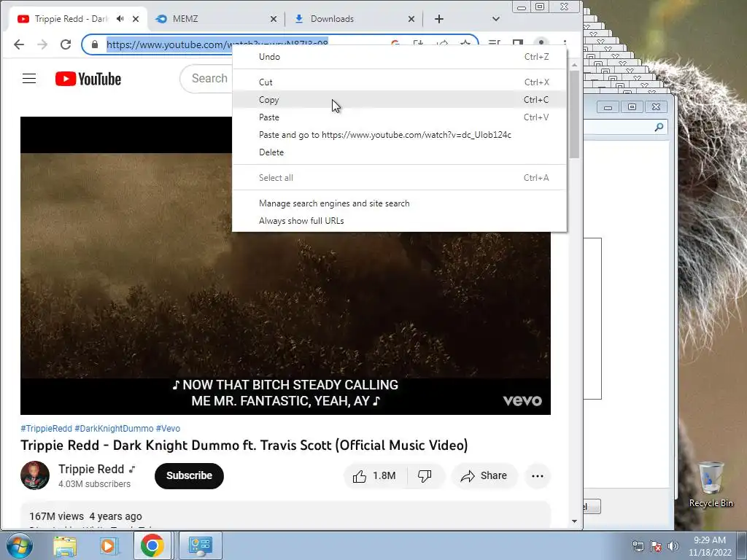Close the Downloads tab
The image size is (747, 560).
click(411, 19)
